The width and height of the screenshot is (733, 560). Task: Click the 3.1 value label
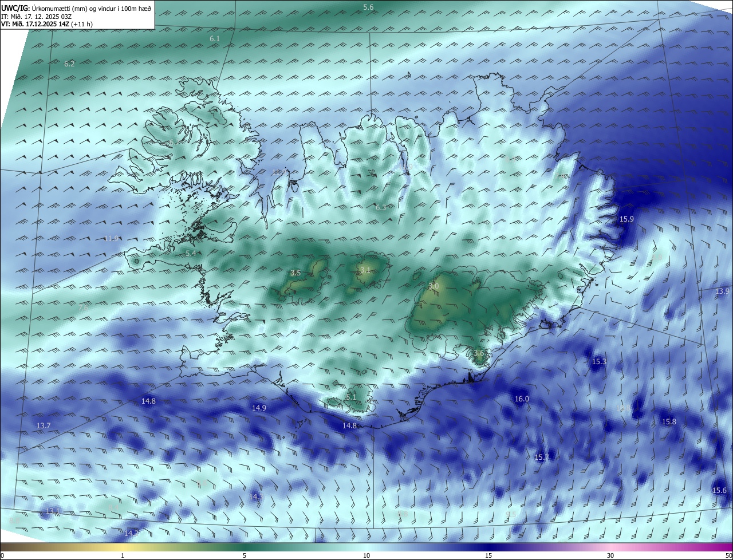click(x=365, y=269)
